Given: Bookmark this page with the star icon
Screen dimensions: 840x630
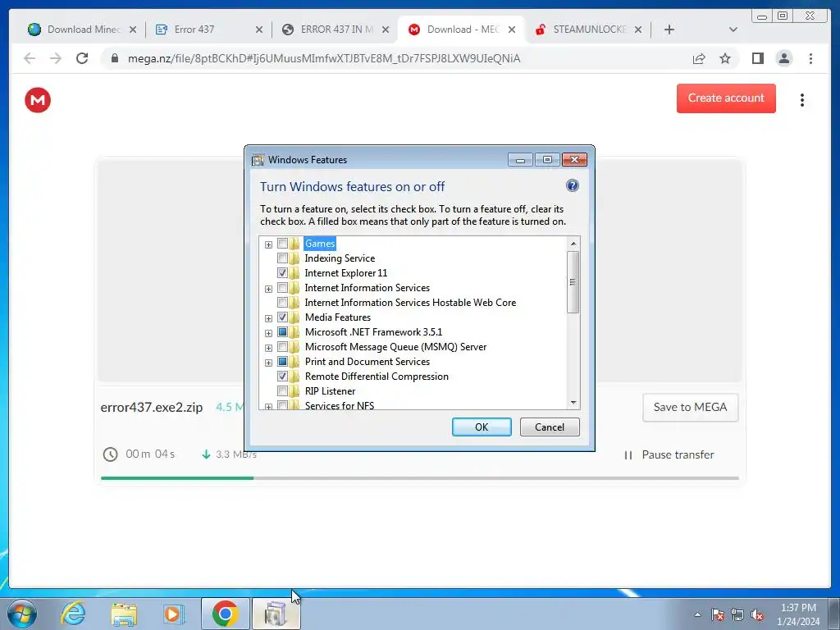Looking at the screenshot, I should coord(725,58).
